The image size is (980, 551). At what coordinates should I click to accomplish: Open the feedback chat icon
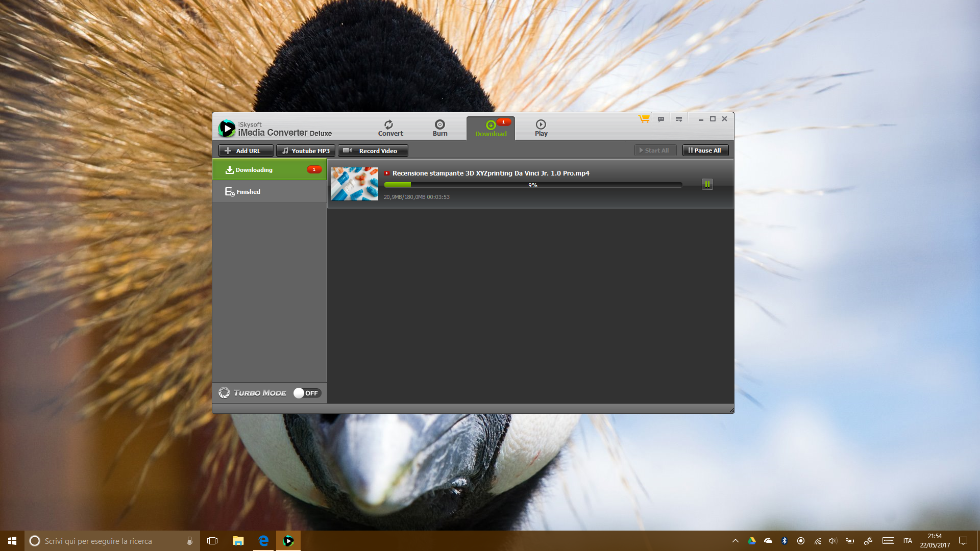[x=661, y=119]
